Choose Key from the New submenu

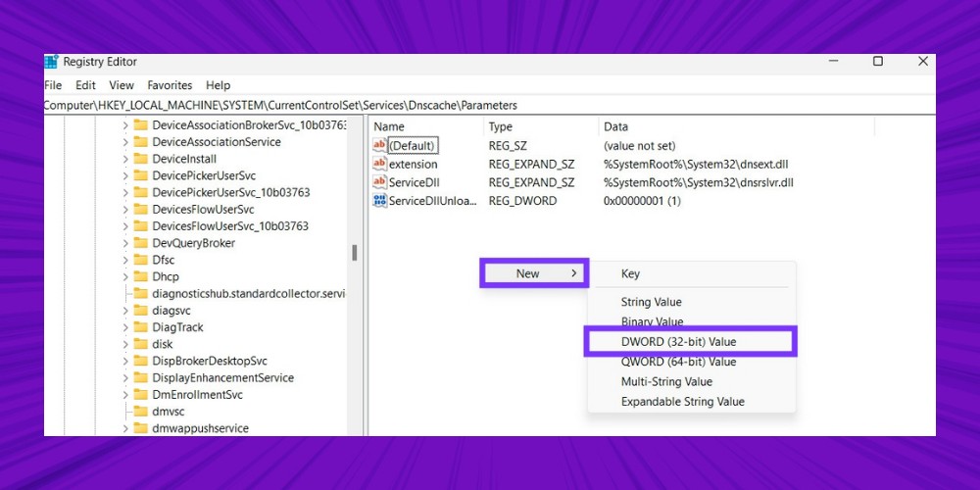coord(692,273)
